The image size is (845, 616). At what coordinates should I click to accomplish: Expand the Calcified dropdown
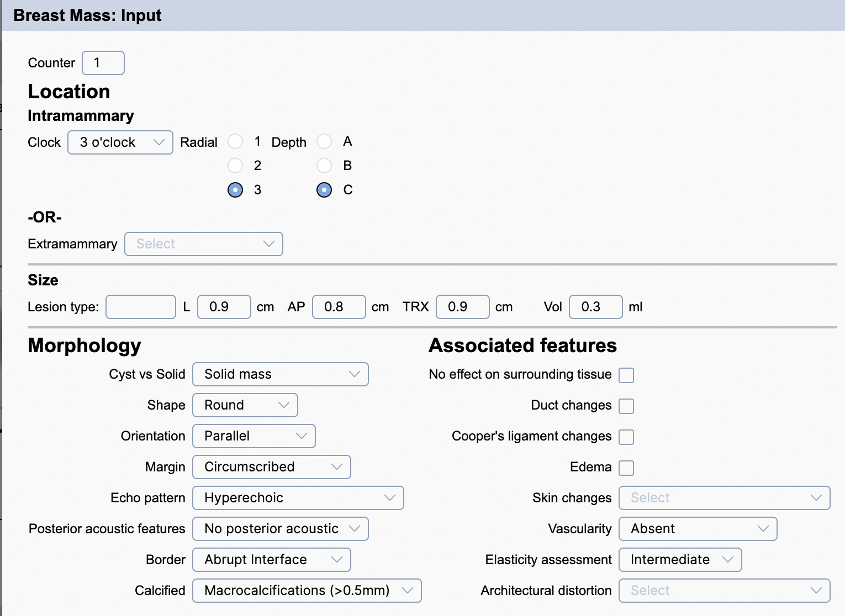(x=307, y=591)
